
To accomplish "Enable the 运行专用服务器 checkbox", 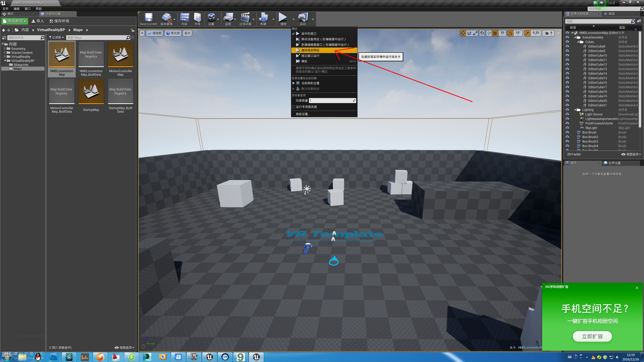I will click(x=293, y=107).
